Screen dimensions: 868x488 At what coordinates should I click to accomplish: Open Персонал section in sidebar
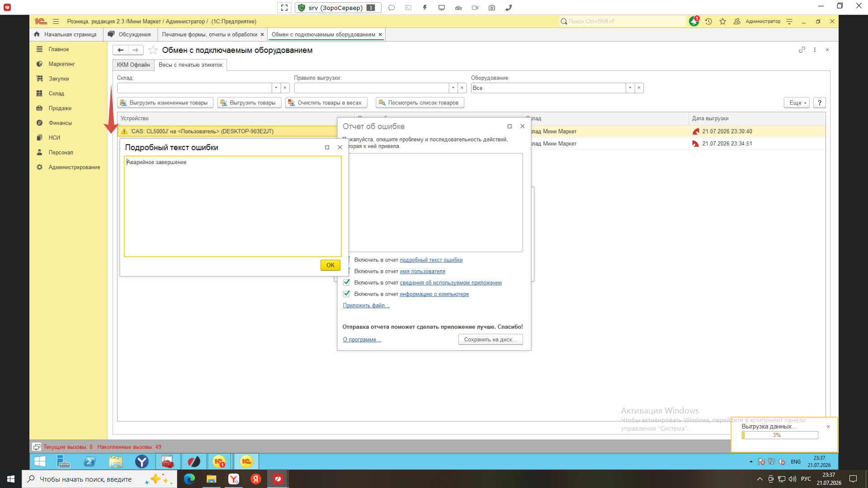coord(55,152)
